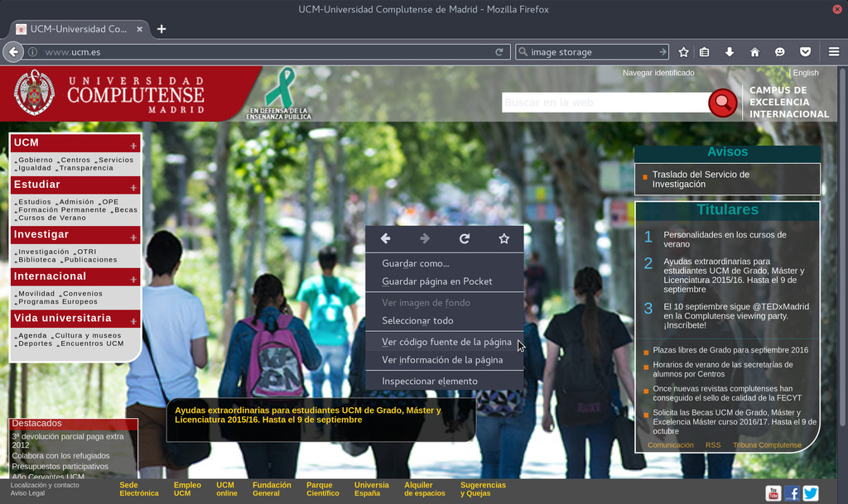
Task: Click the www.ucm.es address bar
Action: [265, 52]
